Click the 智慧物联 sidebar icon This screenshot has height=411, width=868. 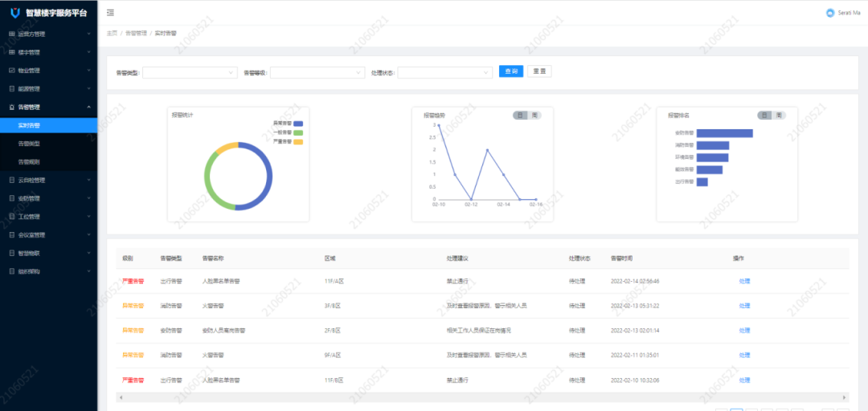(11, 253)
